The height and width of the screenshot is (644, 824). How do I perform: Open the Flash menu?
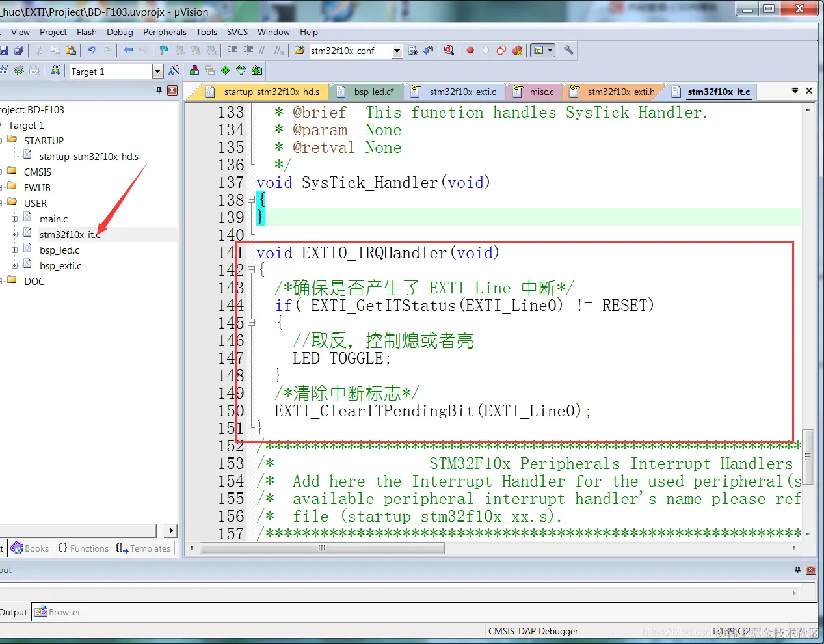(86, 32)
